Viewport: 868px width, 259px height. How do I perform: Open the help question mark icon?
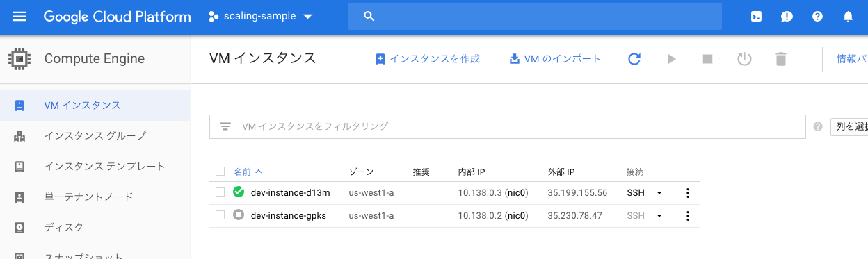pyautogui.click(x=817, y=17)
